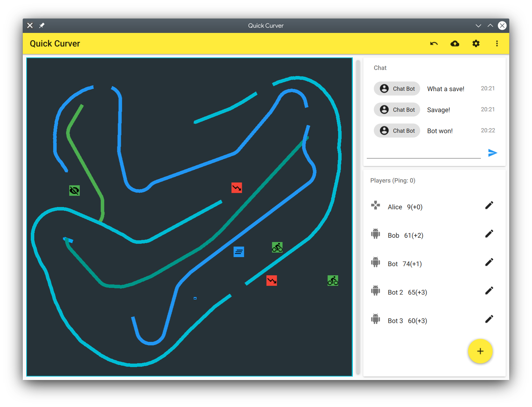Open settings via the gear icon
532x407 pixels.
pyautogui.click(x=476, y=43)
